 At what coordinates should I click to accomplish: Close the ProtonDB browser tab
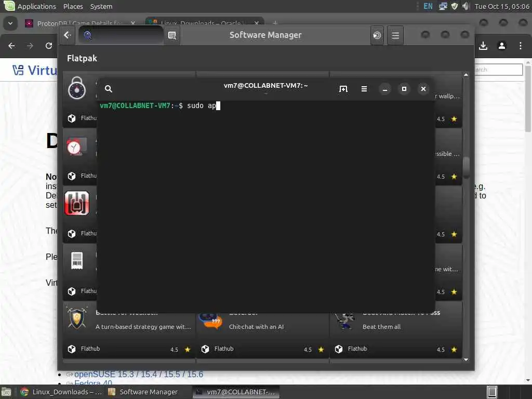[x=132, y=23]
